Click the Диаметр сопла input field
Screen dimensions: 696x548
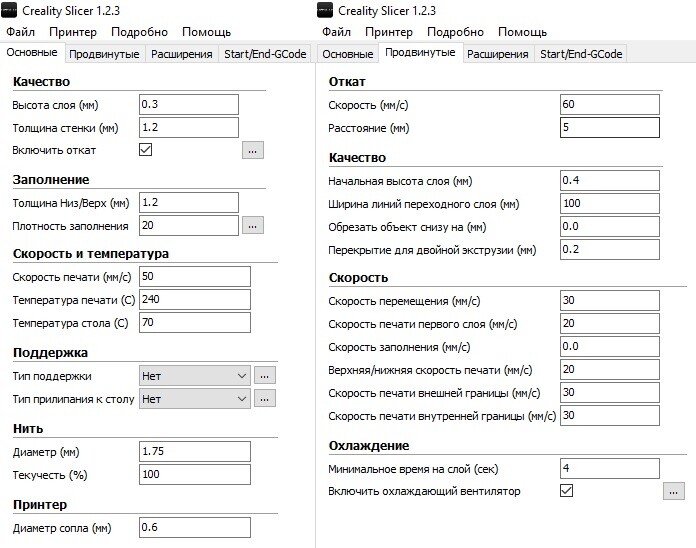point(195,528)
